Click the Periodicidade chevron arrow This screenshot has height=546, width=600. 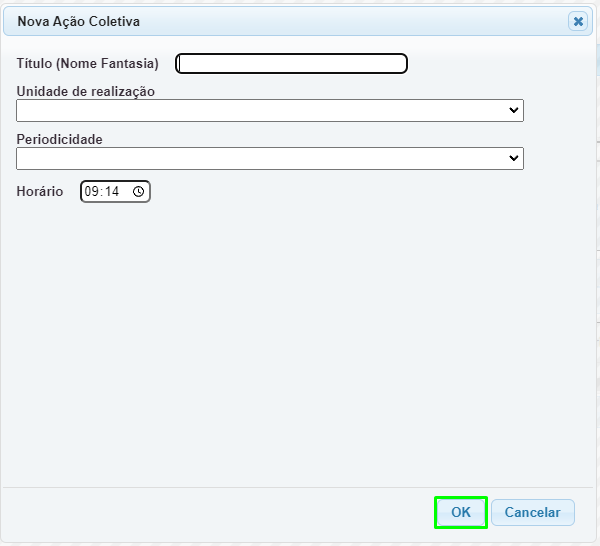[514, 158]
